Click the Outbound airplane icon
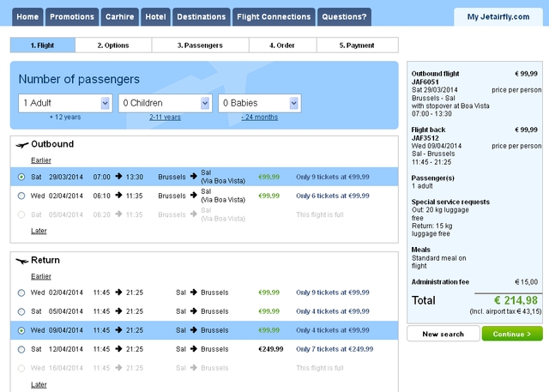The width and height of the screenshot is (549, 392). [21, 145]
